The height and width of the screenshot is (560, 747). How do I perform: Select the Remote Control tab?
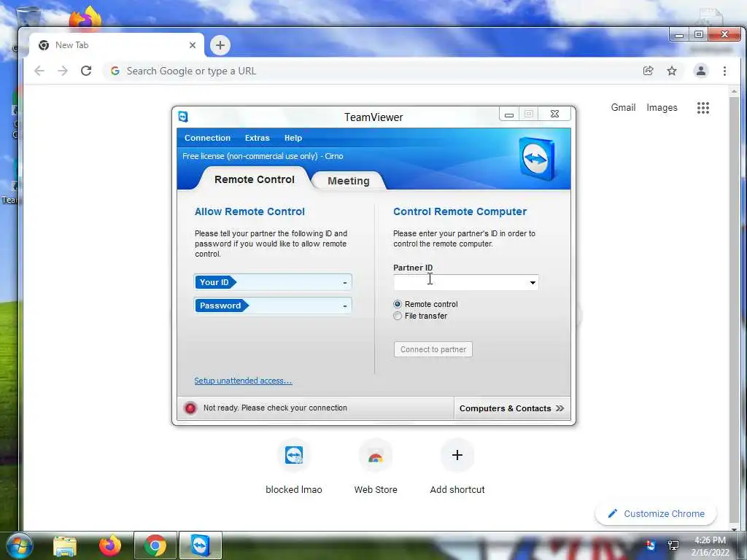255,179
